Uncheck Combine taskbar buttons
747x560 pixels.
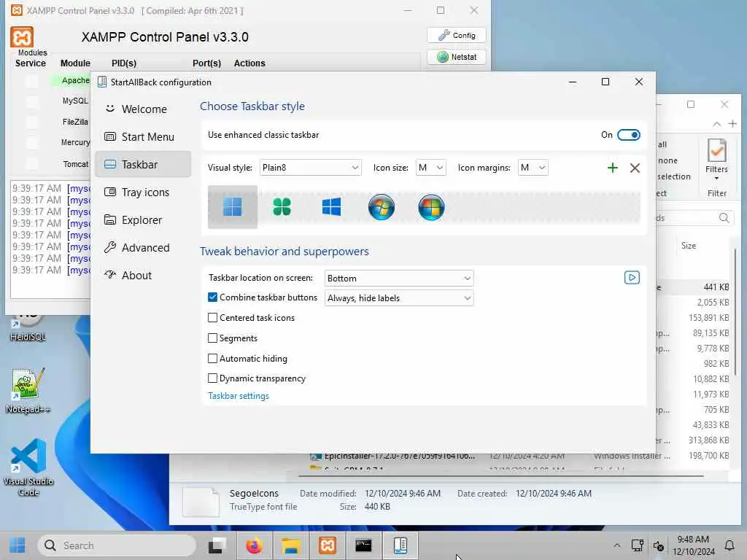click(212, 297)
